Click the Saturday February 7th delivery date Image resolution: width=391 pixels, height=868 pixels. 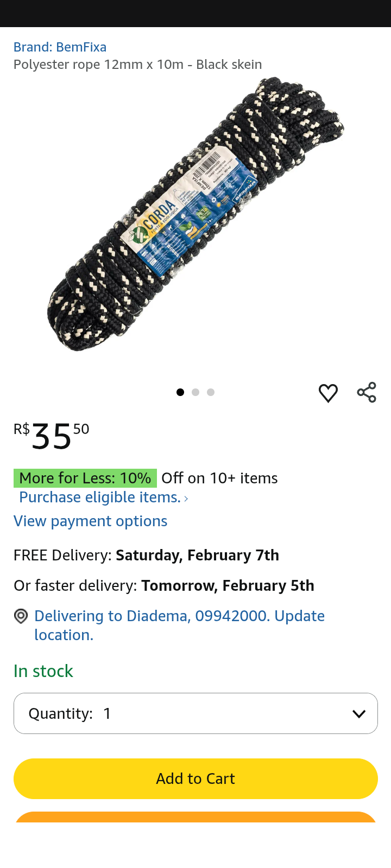197,555
